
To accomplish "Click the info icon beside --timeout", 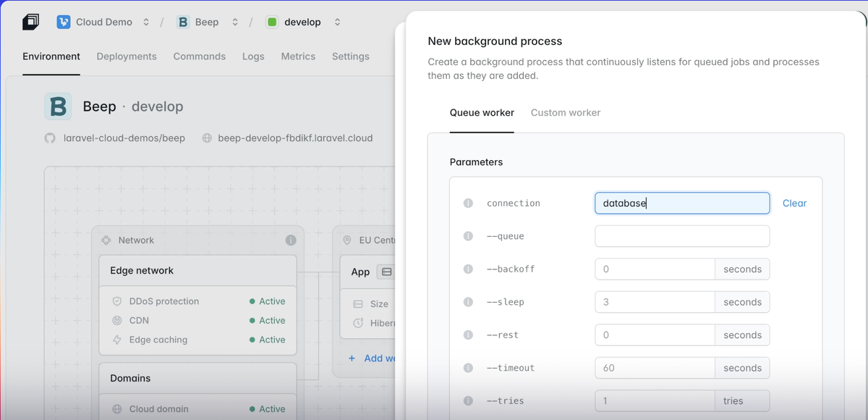I will pyautogui.click(x=468, y=368).
